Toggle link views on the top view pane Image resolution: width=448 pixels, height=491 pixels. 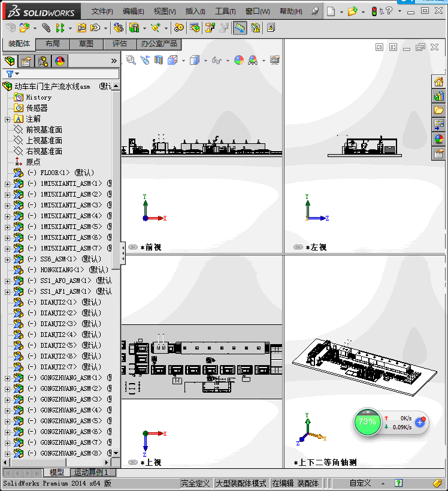click(x=133, y=462)
